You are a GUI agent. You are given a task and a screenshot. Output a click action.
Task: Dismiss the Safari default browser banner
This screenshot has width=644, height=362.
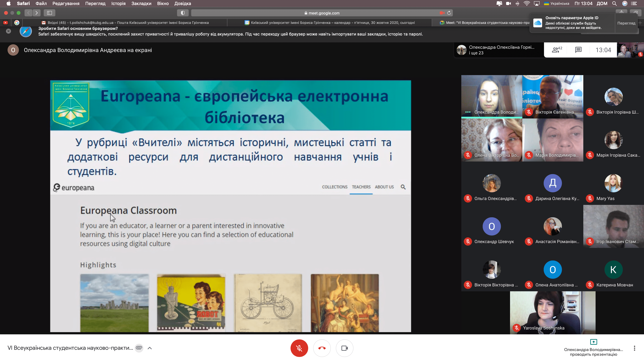[x=8, y=31]
